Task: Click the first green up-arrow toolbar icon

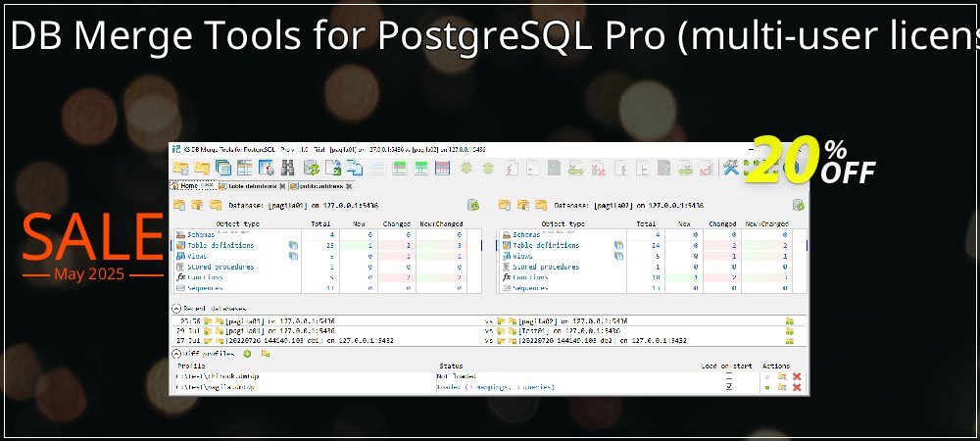Action: click(466, 168)
